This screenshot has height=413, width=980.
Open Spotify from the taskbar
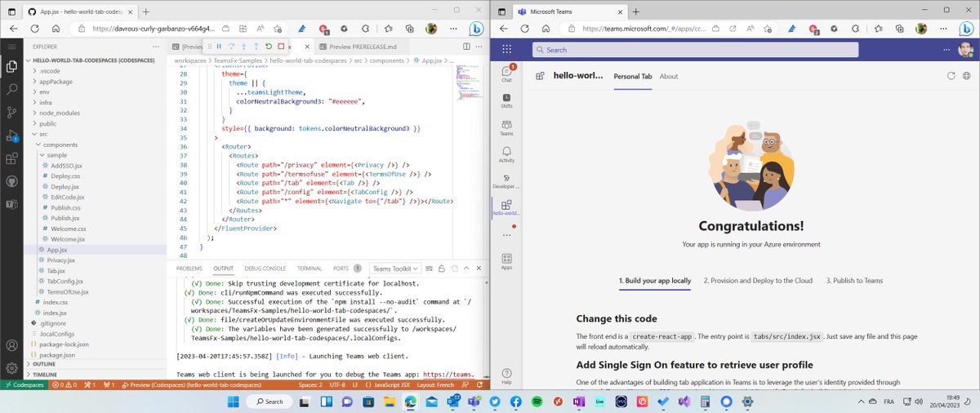[x=537, y=402]
